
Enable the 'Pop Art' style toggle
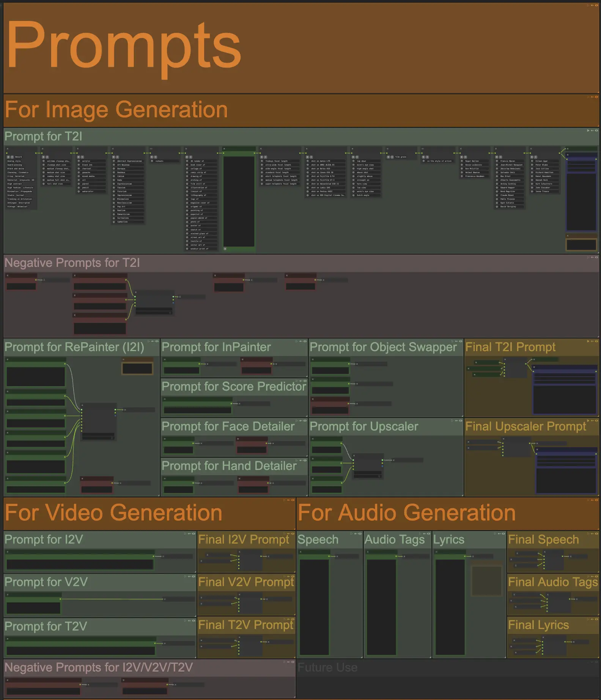[x=114, y=207]
